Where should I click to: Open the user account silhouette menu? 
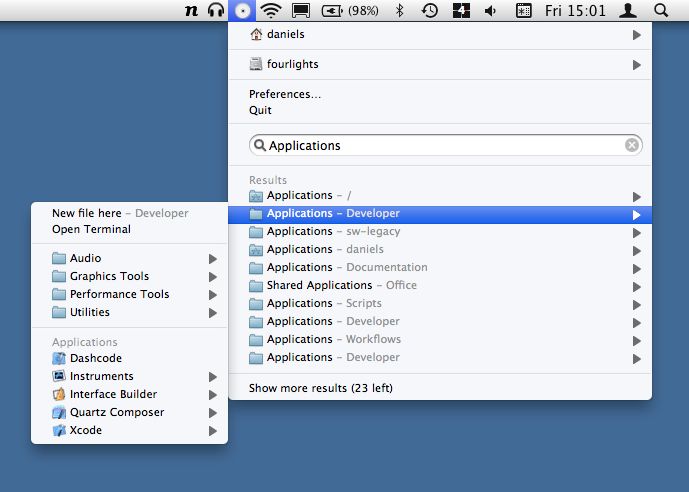pyautogui.click(x=628, y=10)
